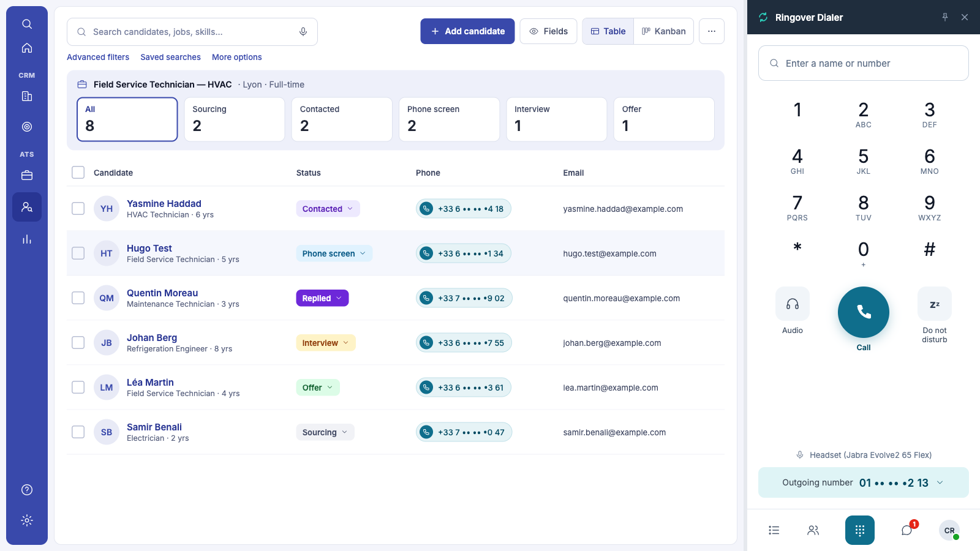
Task: Tick the checkbox for Yasmine Haddad
Action: (x=78, y=208)
